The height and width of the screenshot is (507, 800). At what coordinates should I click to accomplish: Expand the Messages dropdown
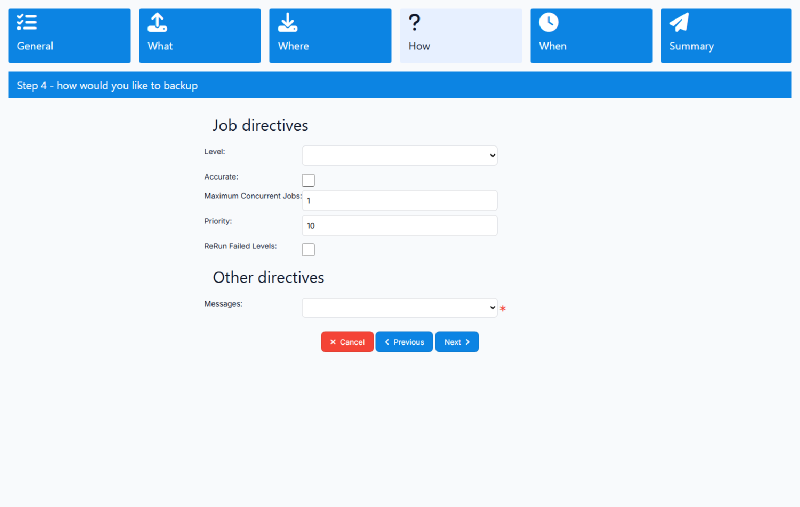point(399,308)
